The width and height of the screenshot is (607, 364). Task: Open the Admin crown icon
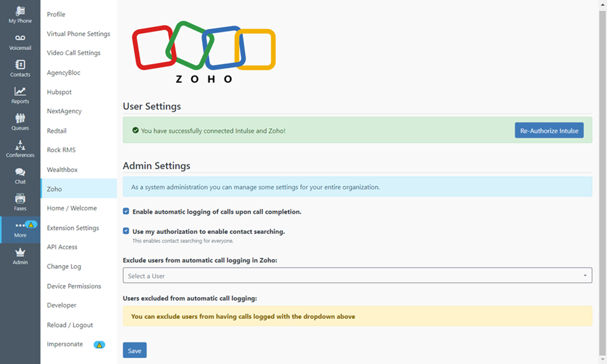coord(20,252)
